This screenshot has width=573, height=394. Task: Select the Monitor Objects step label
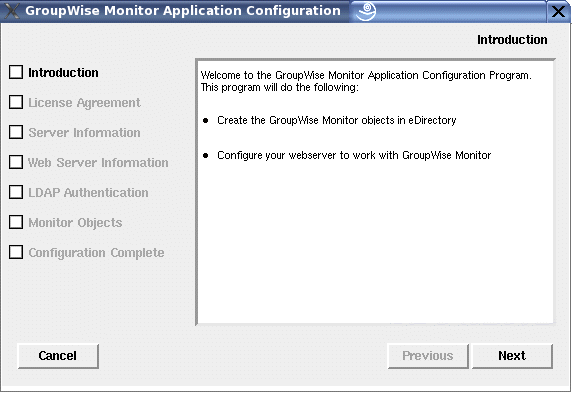75,223
